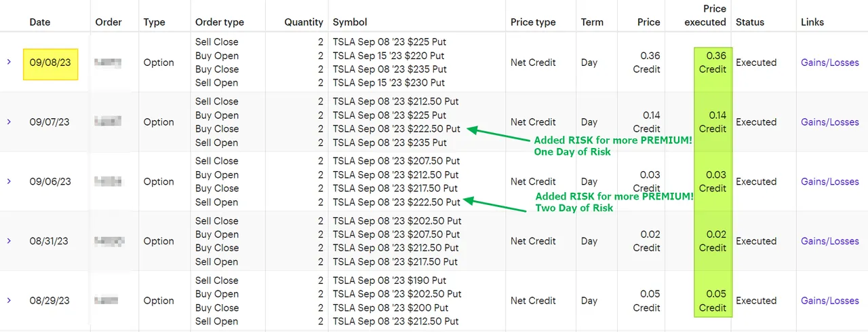The height and width of the screenshot is (332, 868).
Task: Click Net Credit price type for 08/31/23
Action: coord(533,241)
